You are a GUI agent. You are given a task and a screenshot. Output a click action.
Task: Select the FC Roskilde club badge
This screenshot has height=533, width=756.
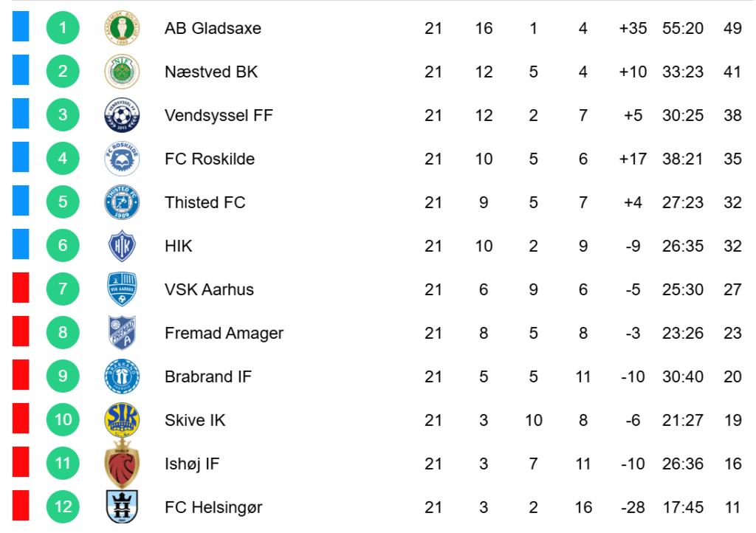click(122, 159)
